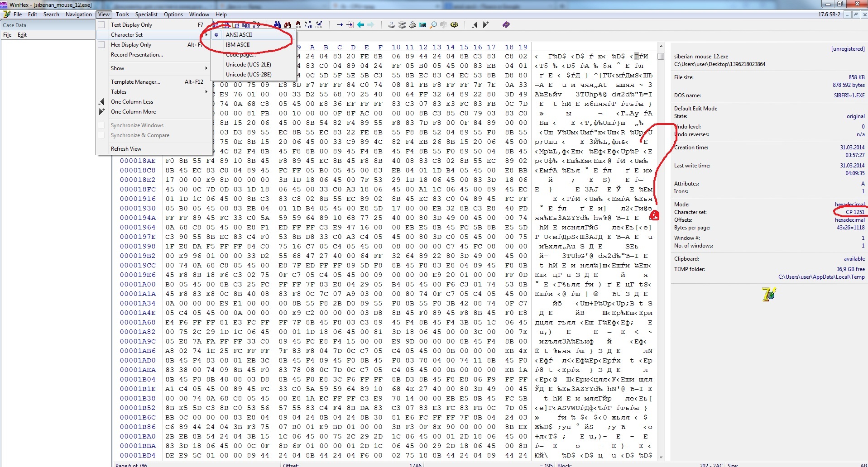The image size is (868, 467).
Task: Click scroll-up arrow of hex view scrollbar
Action: (x=661, y=47)
